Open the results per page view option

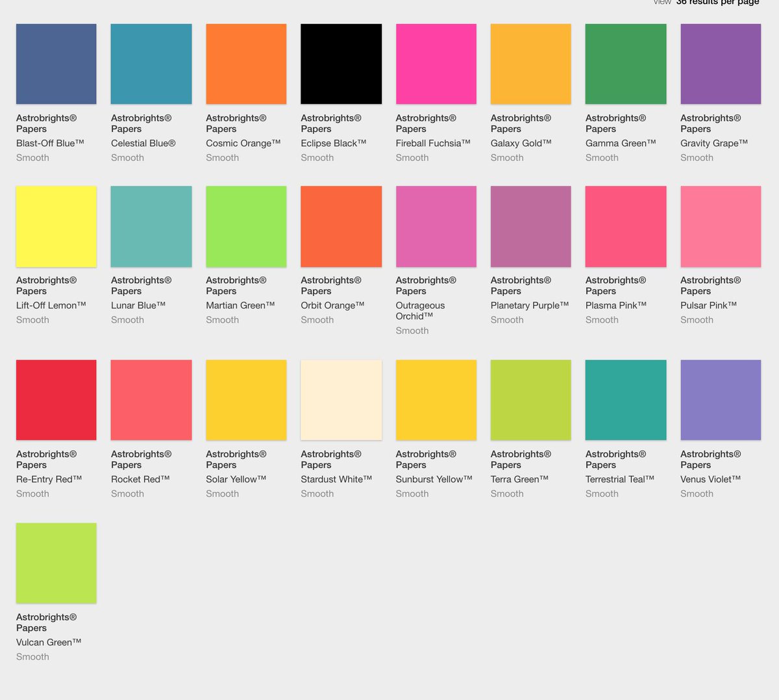717,2
